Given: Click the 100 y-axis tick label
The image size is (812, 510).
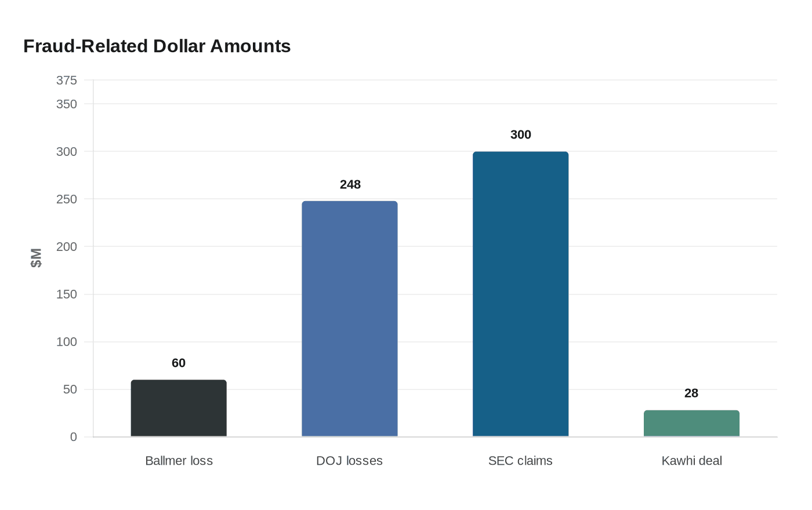Looking at the screenshot, I should point(67,342).
